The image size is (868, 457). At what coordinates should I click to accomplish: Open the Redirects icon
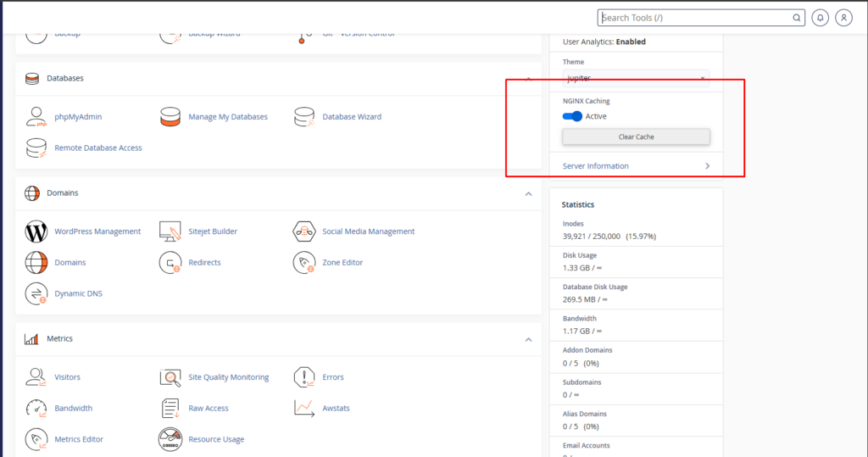pyautogui.click(x=170, y=263)
